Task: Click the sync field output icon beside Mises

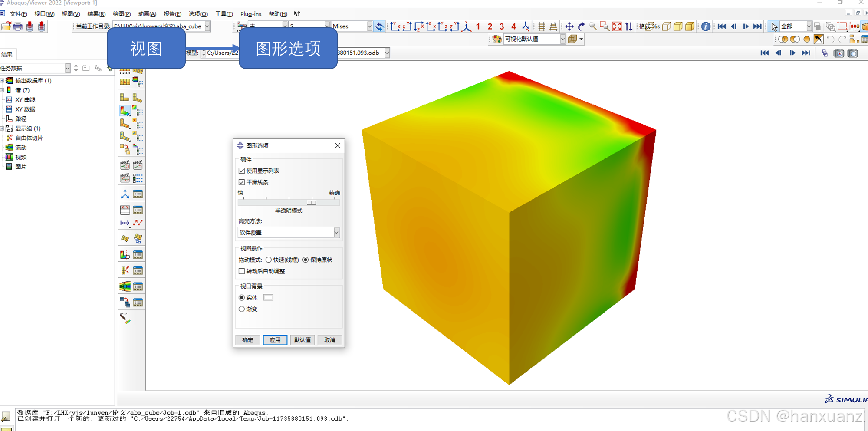Action: point(379,26)
